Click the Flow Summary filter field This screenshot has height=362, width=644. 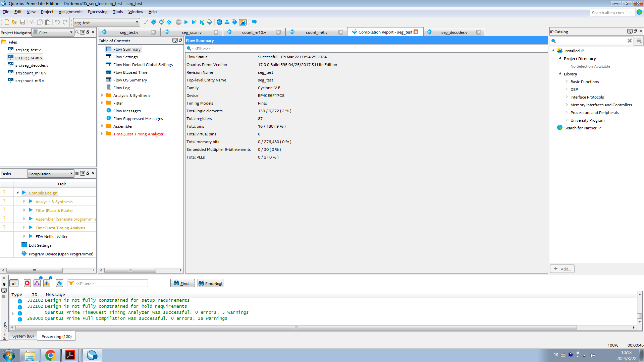367,48
